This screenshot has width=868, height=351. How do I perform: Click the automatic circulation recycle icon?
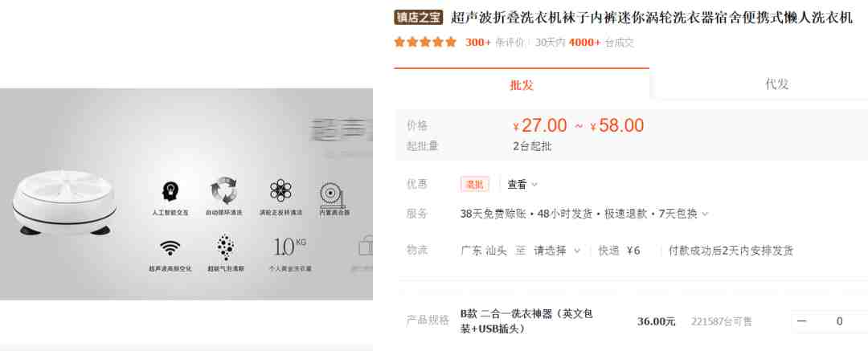[223, 191]
